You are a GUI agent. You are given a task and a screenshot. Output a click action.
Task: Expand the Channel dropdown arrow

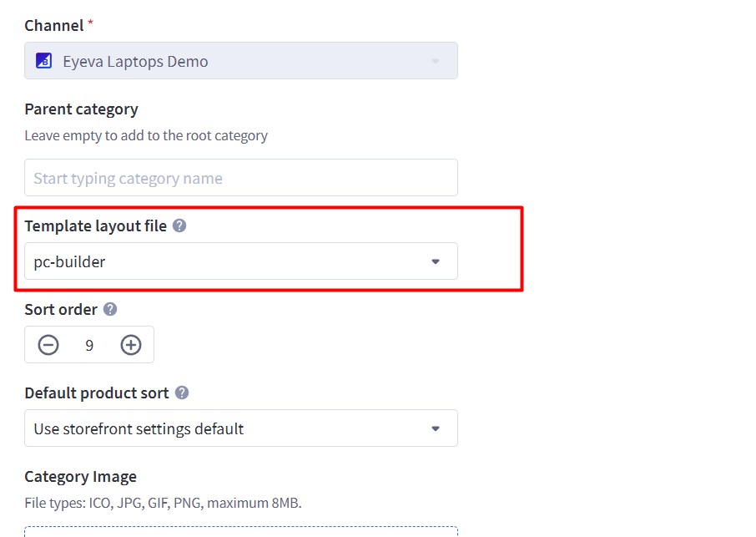point(436,61)
